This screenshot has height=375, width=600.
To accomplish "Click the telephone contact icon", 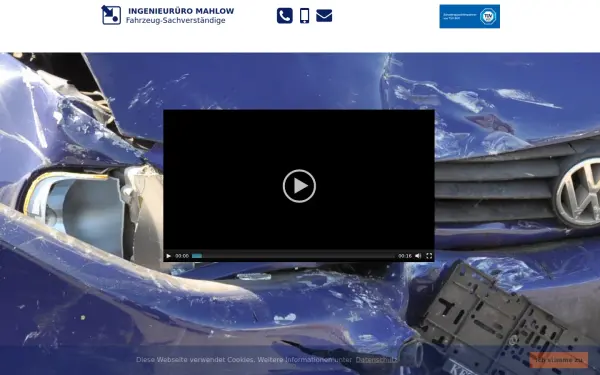I will 285,16.
